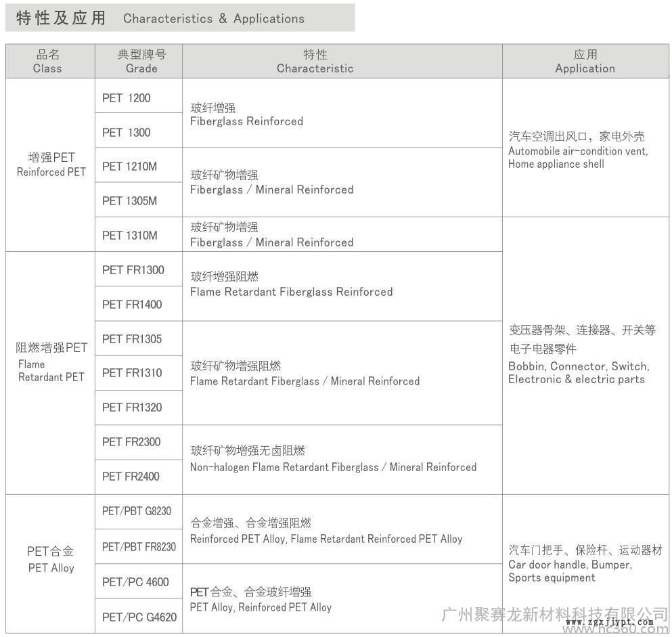The width and height of the screenshot is (672, 637).
Task: Click the Characteristic column header
Action: 315,62
